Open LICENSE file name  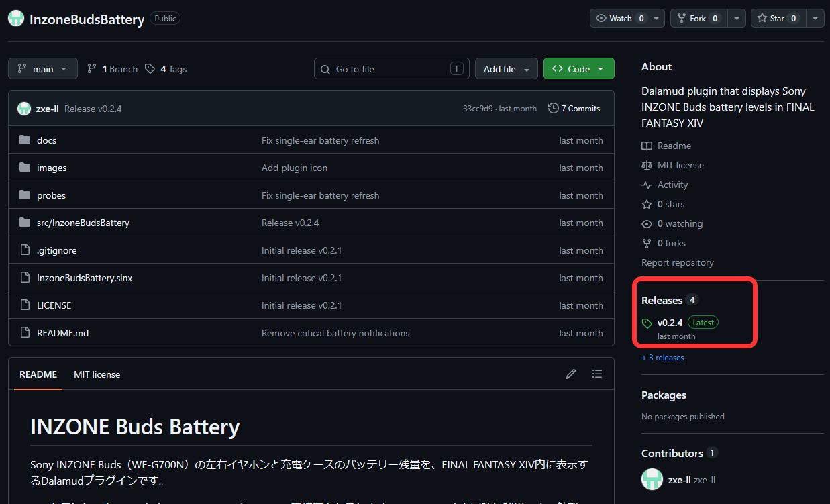(54, 305)
